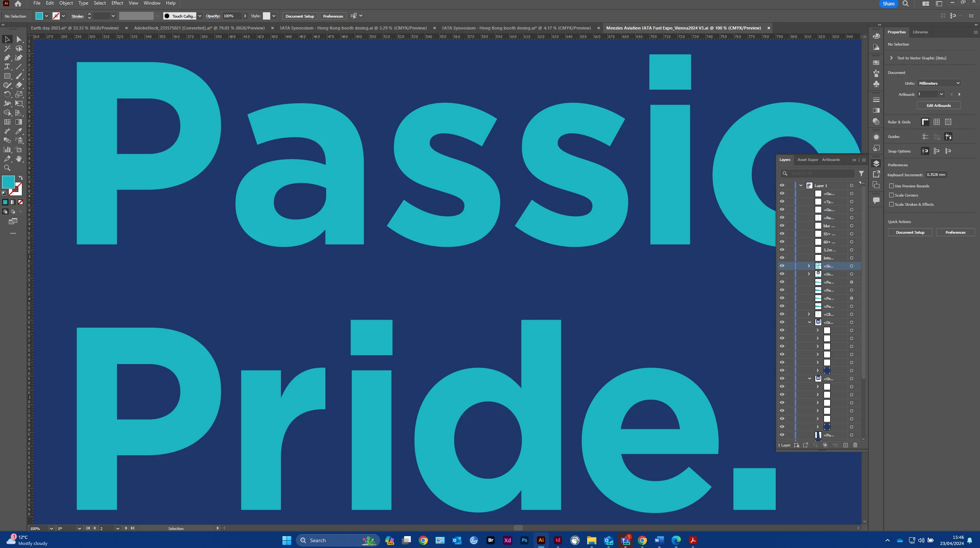Collapse Layer 1 in Layers panel
The image size is (980, 548).
(801, 185)
